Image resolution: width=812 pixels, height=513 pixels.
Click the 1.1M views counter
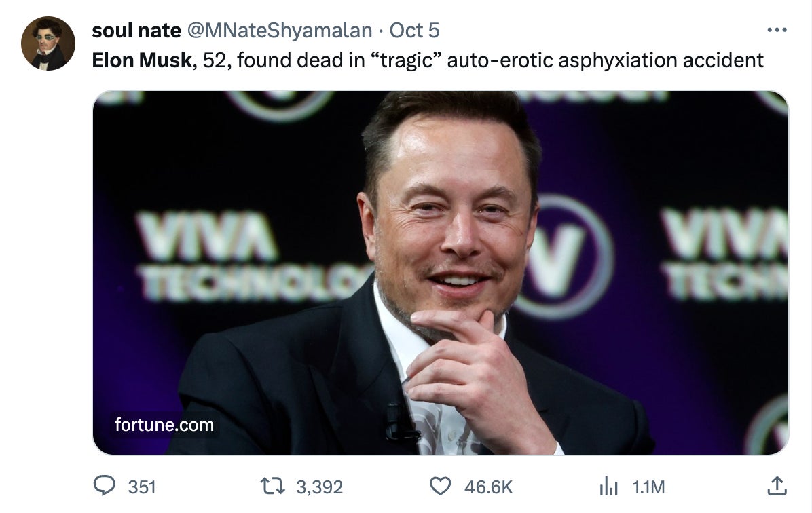(643, 486)
